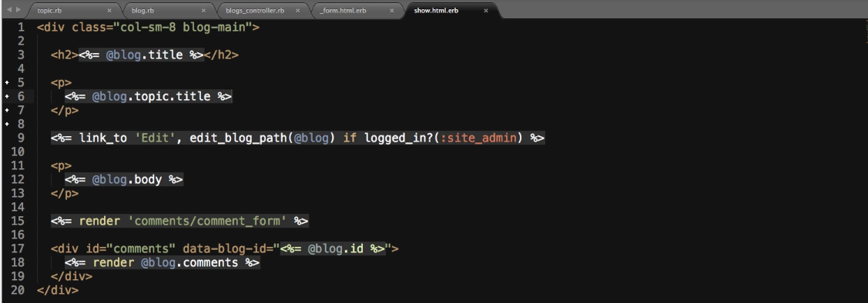Click '@blog.topic.title' expression on line 6
This screenshot has width=868, height=303.
point(151,96)
